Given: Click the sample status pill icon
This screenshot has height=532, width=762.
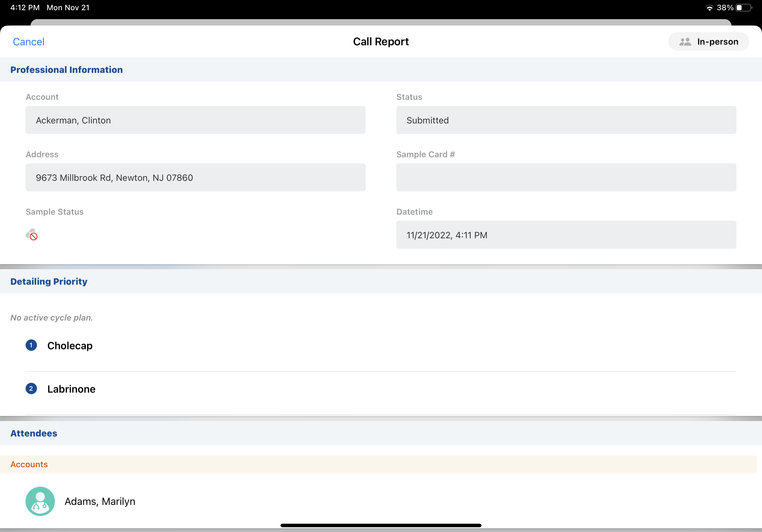Looking at the screenshot, I should pos(32,234).
